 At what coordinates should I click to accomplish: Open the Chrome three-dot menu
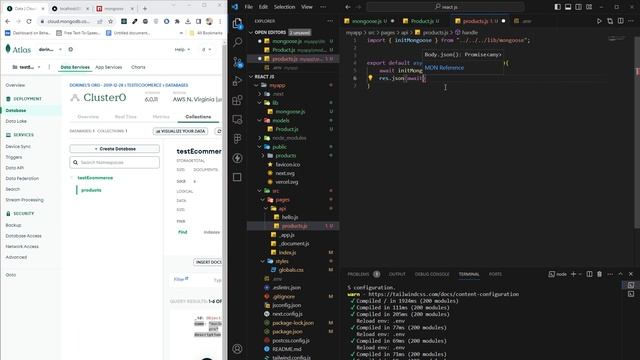220,21
